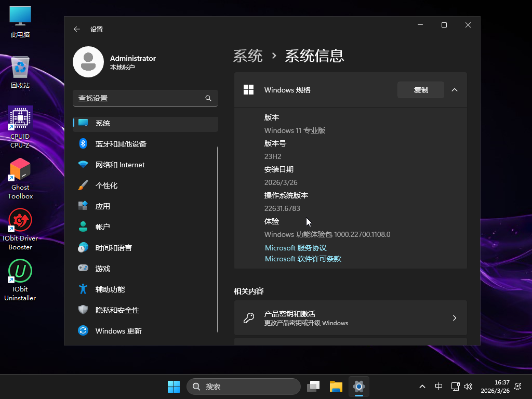
Task: Select the 网络和 Internet sidebar item
Action: pyautogui.click(x=119, y=165)
